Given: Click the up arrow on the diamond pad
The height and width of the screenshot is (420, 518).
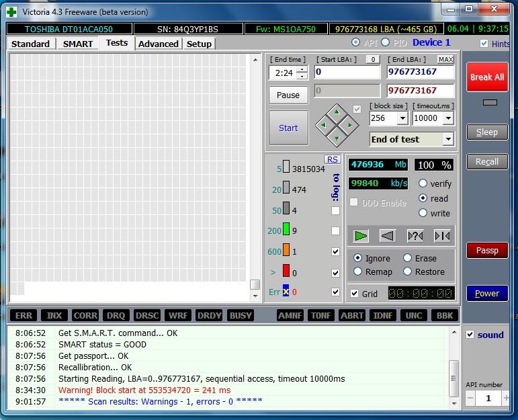Looking at the screenshot, I should 337,112.
